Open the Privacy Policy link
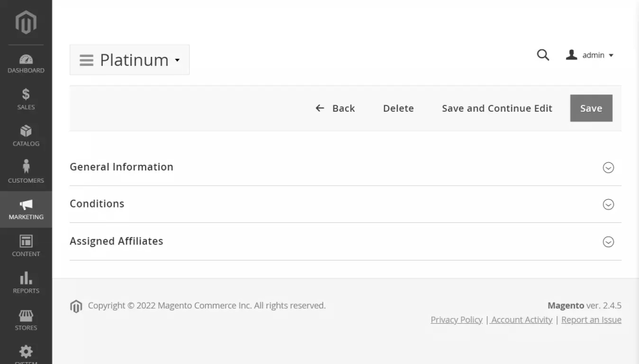 456,320
